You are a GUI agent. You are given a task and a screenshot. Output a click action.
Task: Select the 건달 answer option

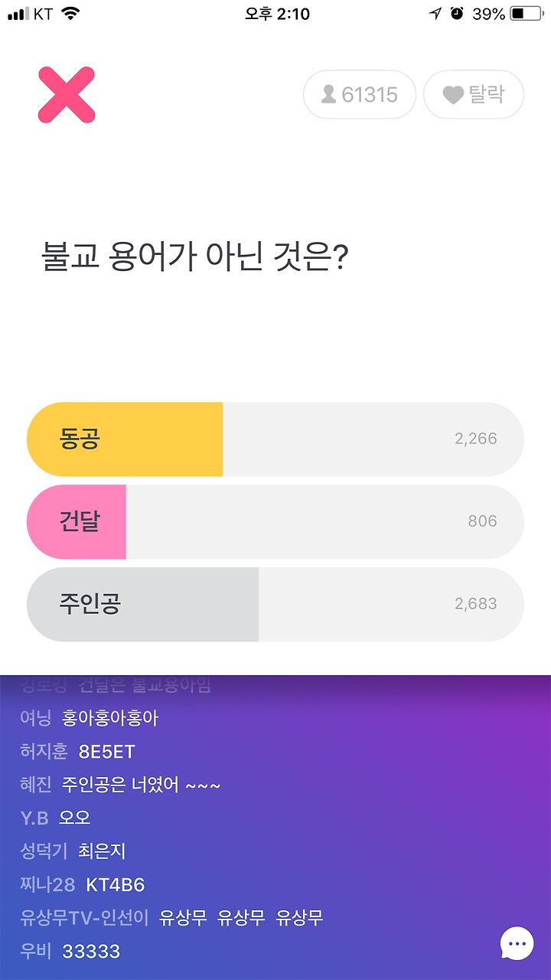click(x=275, y=522)
